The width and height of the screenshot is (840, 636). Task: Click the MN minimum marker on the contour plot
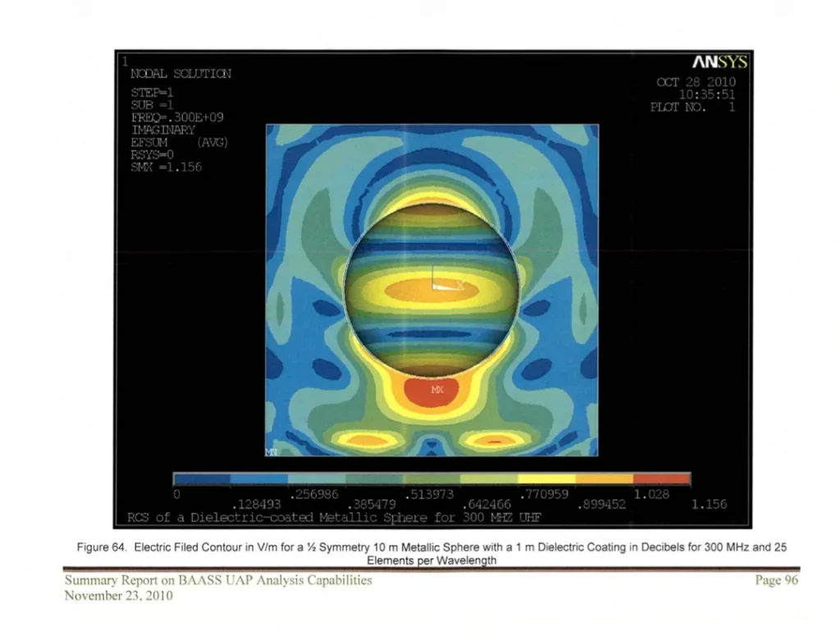(x=271, y=451)
